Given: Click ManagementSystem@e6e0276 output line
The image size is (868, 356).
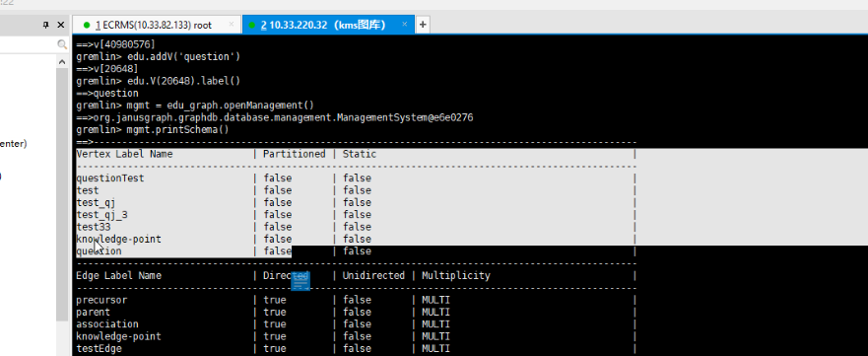Looking at the screenshot, I should coord(274,117).
